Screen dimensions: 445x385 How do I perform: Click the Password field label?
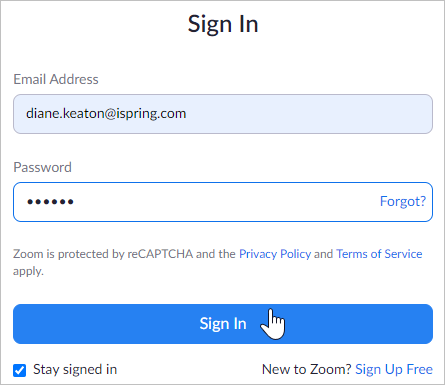coord(42,167)
